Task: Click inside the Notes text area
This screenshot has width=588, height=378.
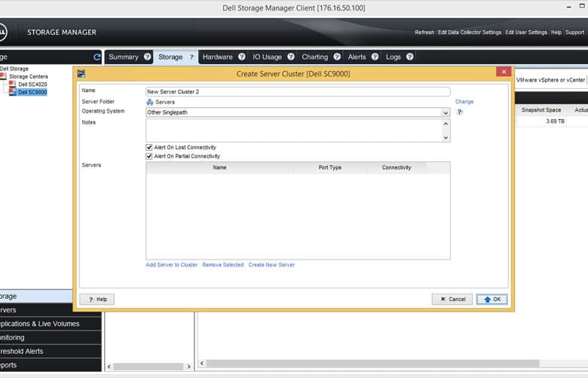Action: 294,131
